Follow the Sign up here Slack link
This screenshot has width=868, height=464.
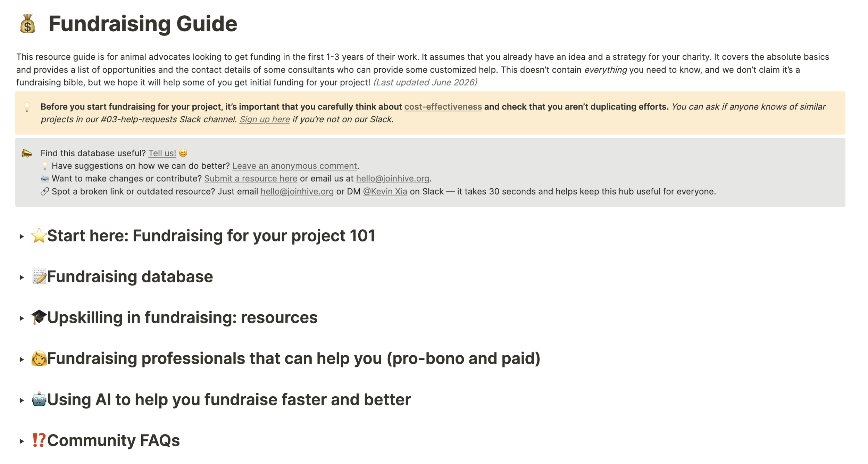265,119
